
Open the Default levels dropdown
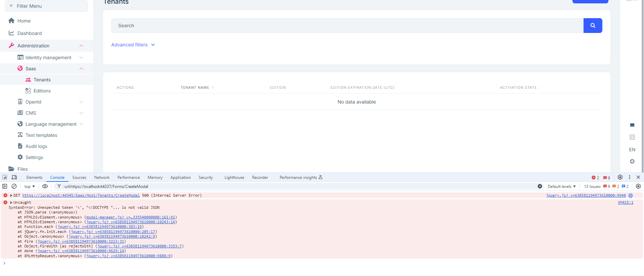click(x=561, y=187)
